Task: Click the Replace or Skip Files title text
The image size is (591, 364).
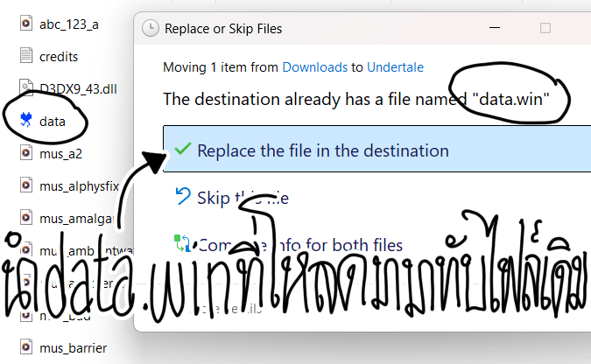Action: tap(223, 29)
